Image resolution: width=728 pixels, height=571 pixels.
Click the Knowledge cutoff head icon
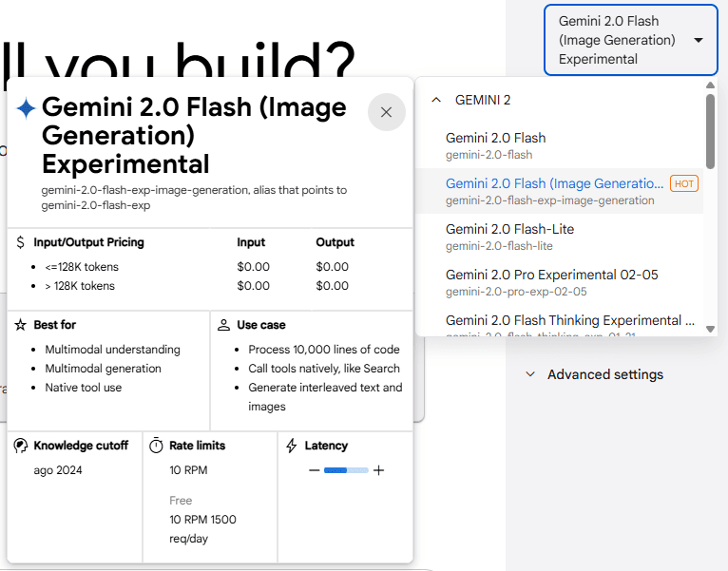tap(20, 446)
